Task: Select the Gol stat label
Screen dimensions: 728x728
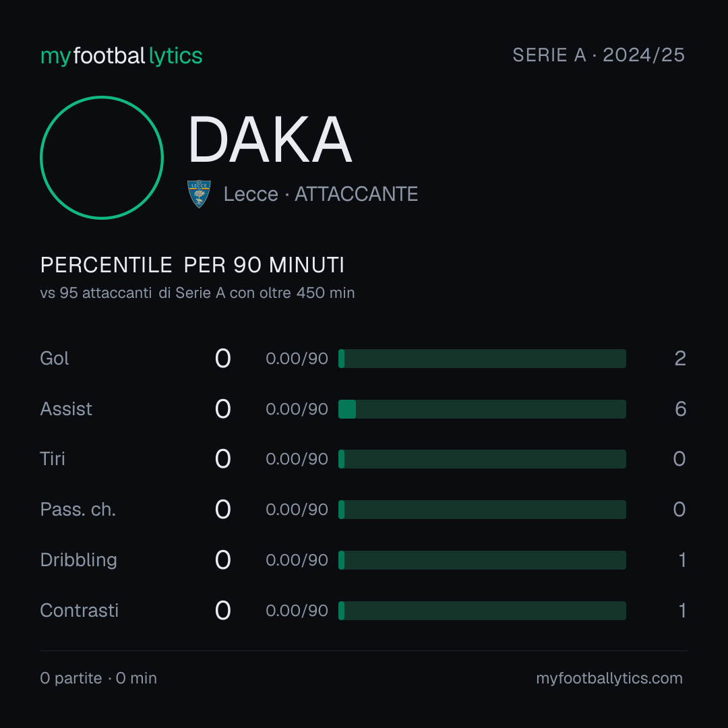Action: 55,359
